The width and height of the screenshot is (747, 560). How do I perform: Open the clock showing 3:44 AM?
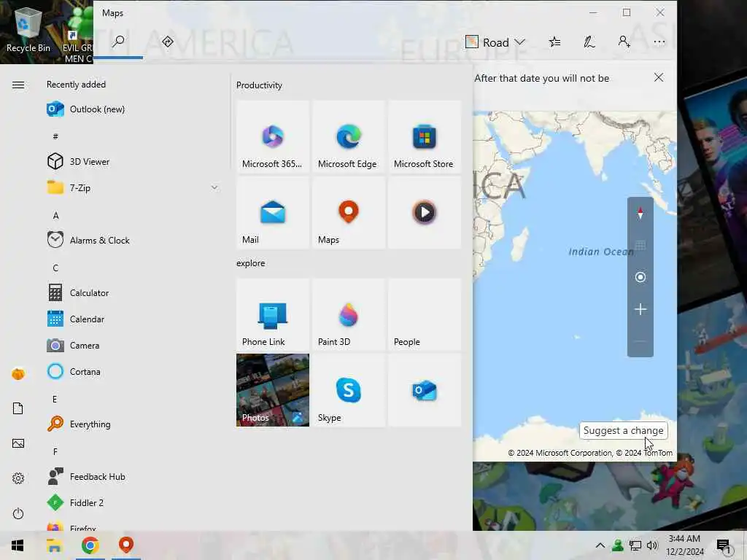pyautogui.click(x=685, y=545)
